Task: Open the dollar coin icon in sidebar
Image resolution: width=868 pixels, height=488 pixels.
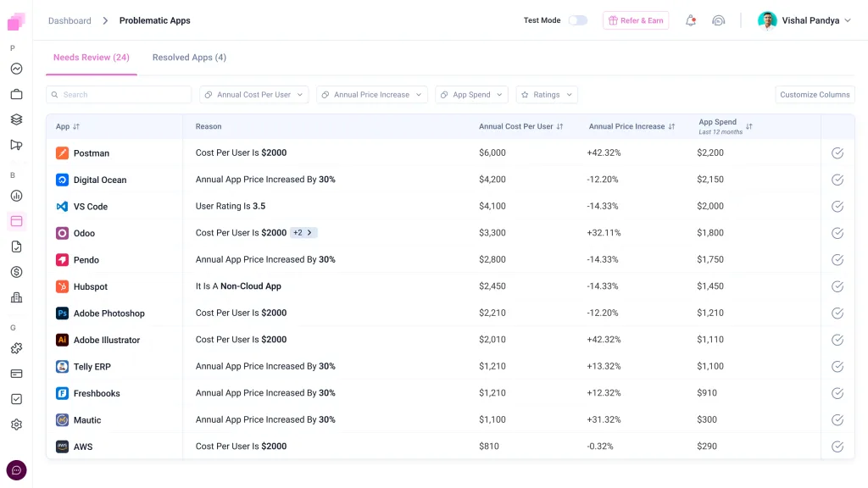Action: click(17, 272)
